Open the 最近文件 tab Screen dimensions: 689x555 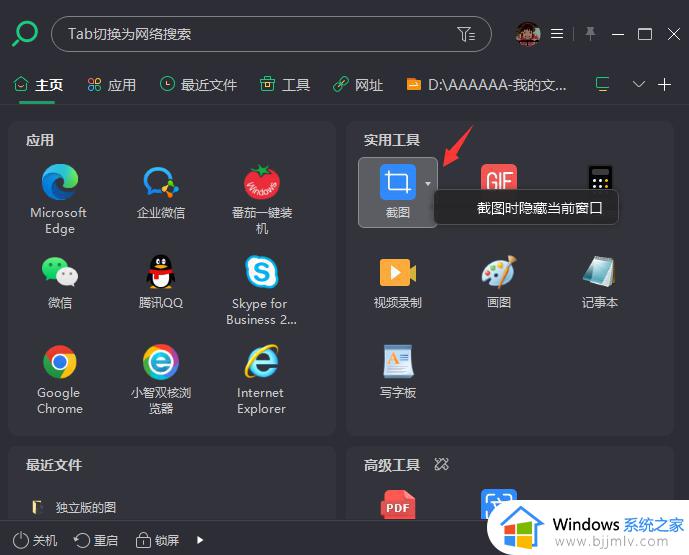(x=198, y=84)
